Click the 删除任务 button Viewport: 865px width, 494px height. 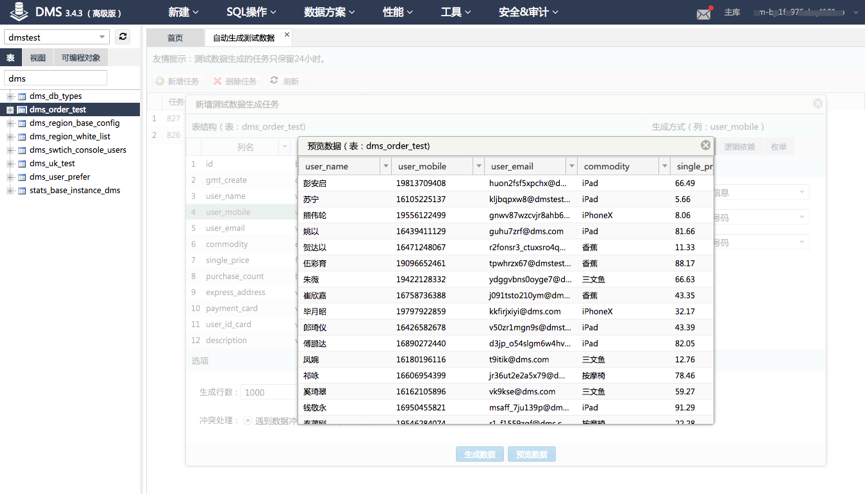click(x=235, y=81)
